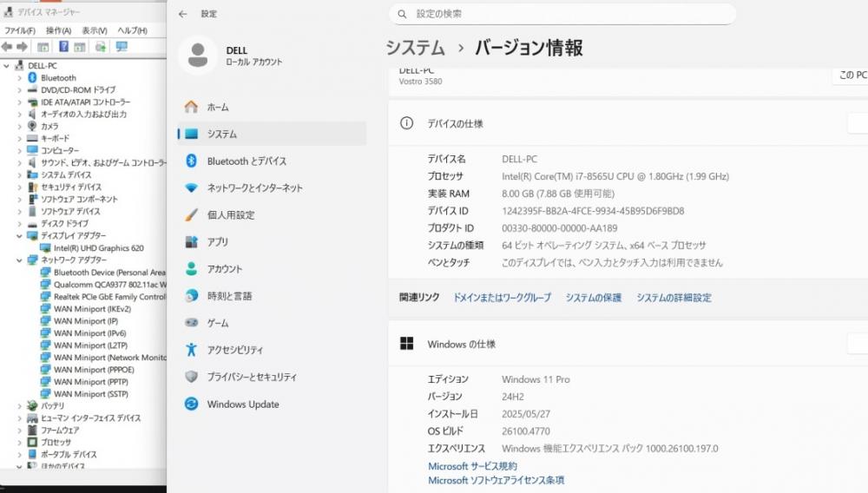Image resolution: width=868 pixels, height=493 pixels.
Task: Click the processor value Intel Core i7-8565U
Action: [x=615, y=176]
